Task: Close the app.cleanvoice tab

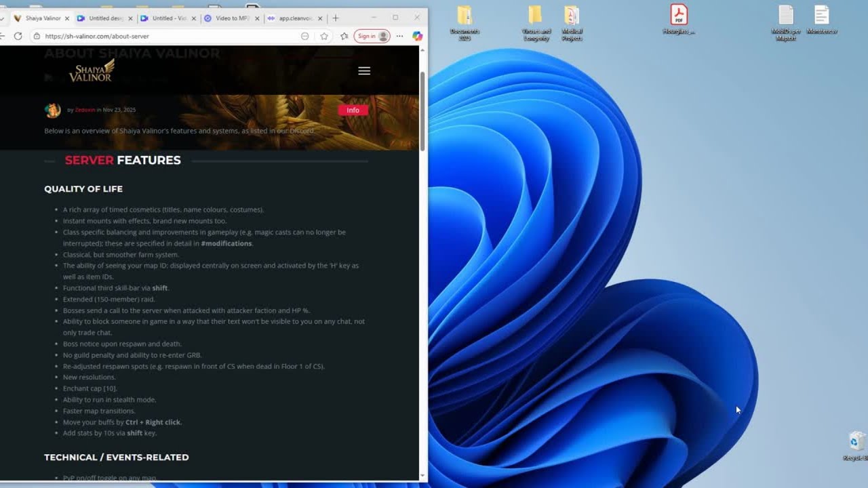Action: [320, 18]
